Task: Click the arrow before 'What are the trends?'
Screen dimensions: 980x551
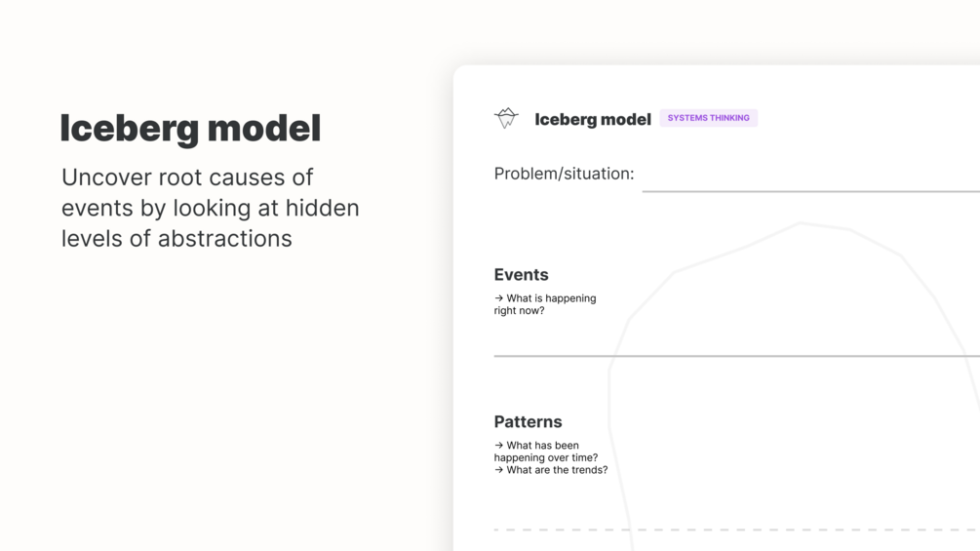Action: pos(498,470)
